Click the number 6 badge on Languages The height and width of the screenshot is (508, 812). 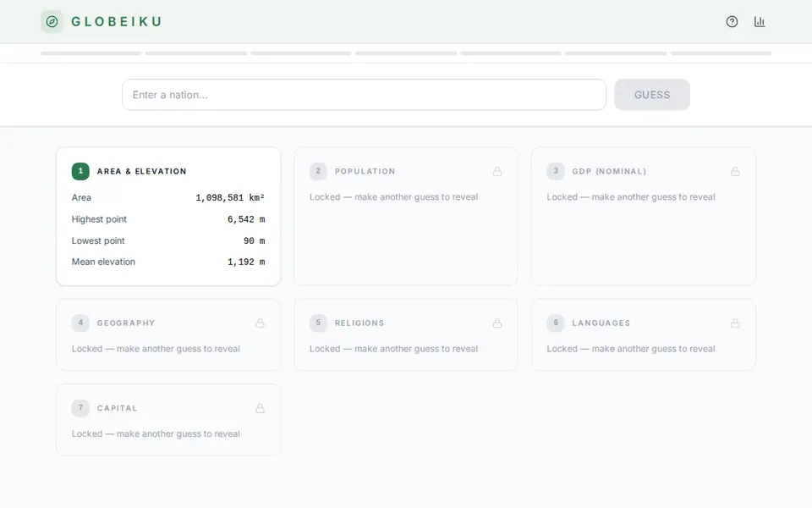pyautogui.click(x=556, y=323)
